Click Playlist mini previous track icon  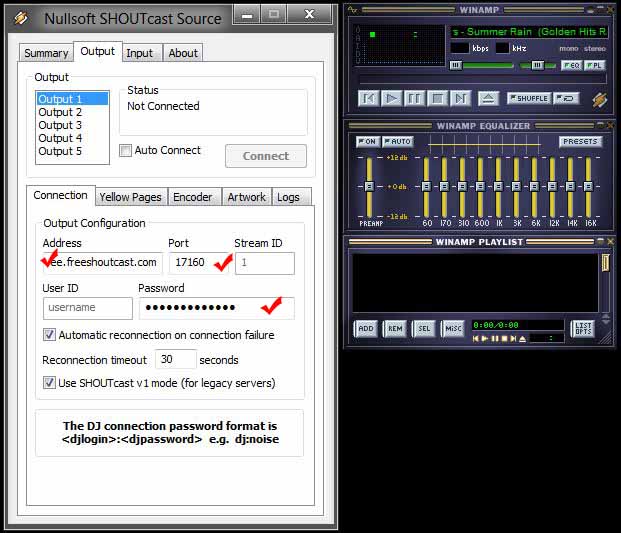pos(476,339)
